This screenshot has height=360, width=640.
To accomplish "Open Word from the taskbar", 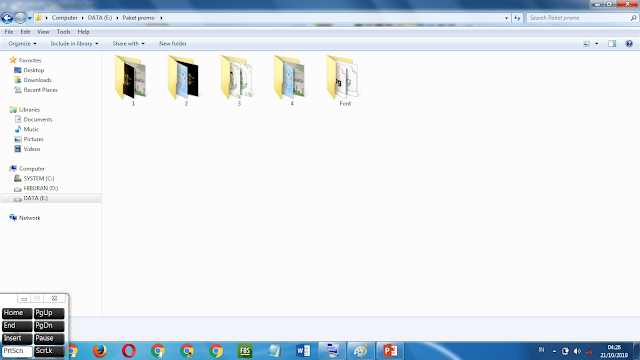I will click(303, 351).
